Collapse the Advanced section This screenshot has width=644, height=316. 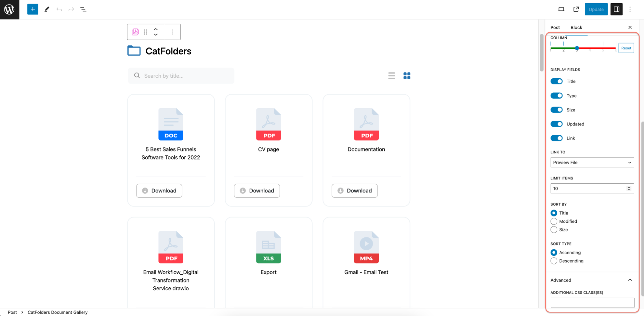630,280
